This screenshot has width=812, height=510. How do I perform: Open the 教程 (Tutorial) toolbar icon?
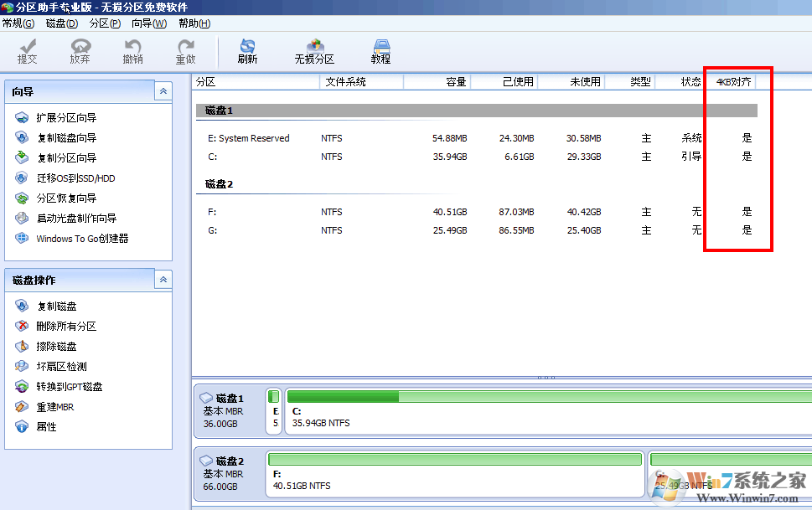point(381,51)
